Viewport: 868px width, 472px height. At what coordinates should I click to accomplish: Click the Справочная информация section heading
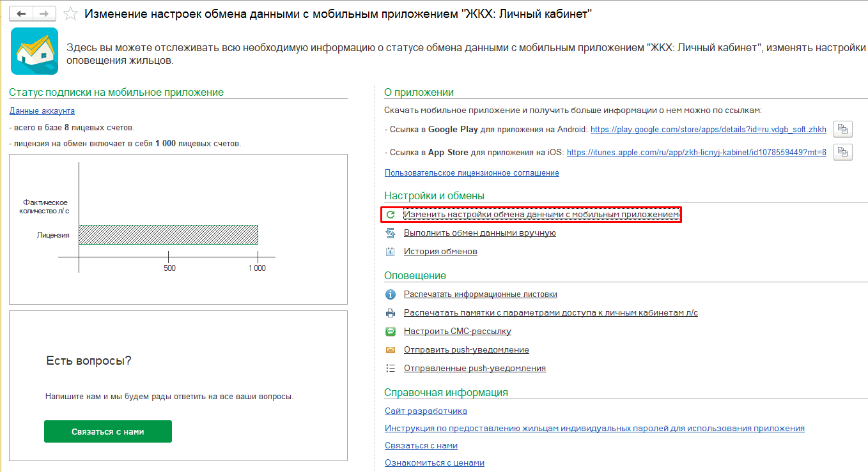(x=446, y=393)
